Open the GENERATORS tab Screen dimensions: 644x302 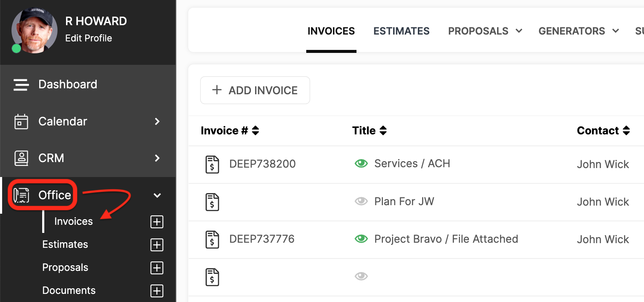(x=572, y=31)
